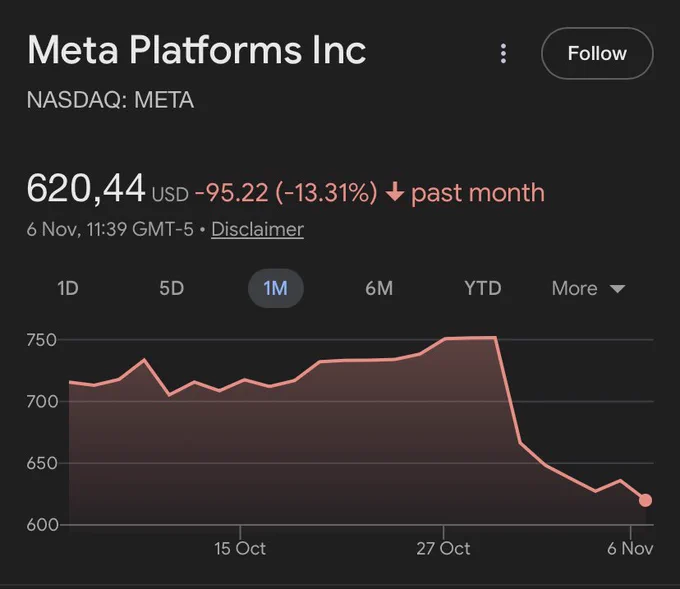Click the Meta Platforms Inc title
680x589 pixels.
(196, 50)
